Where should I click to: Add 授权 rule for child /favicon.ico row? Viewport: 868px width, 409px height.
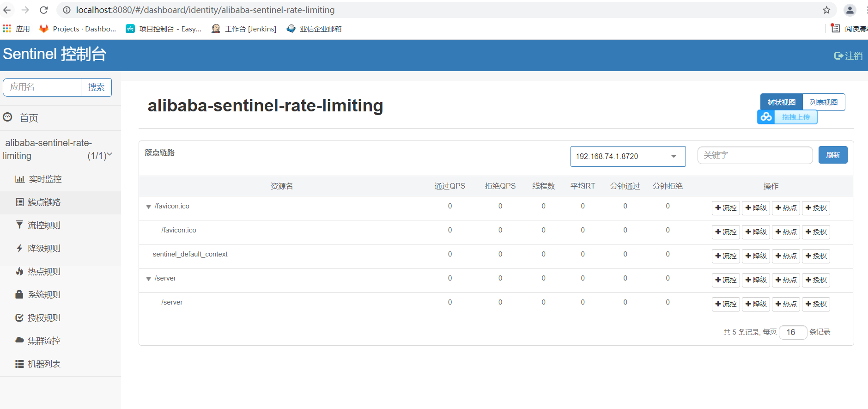coord(816,232)
